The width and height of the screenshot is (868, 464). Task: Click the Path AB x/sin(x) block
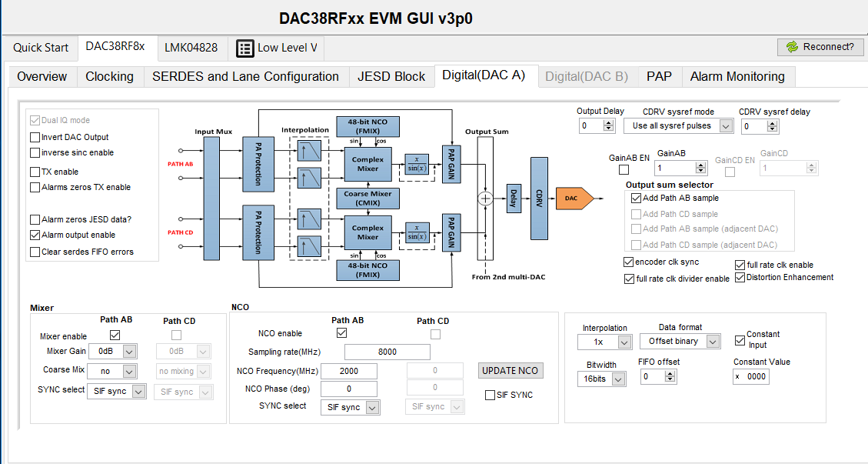pos(416,164)
